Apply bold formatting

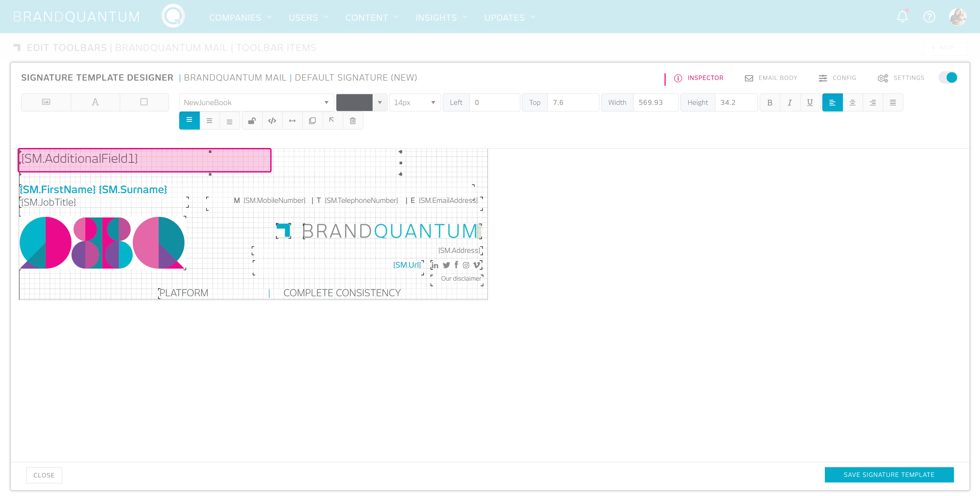coord(770,102)
